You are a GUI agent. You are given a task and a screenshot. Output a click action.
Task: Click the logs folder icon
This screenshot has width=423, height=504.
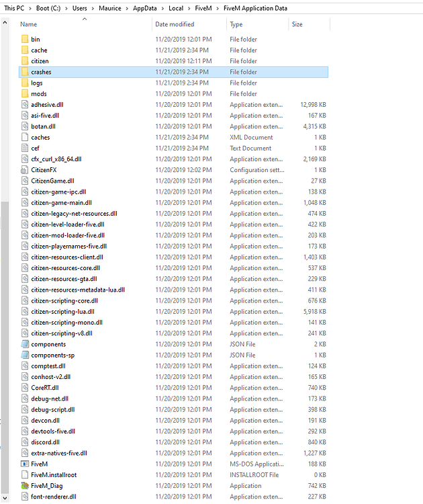[25, 83]
